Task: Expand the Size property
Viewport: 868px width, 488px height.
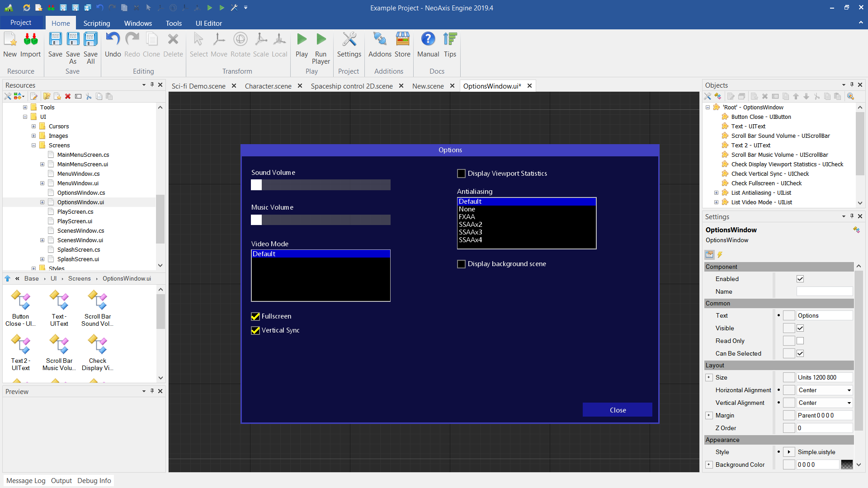Action: tap(709, 378)
